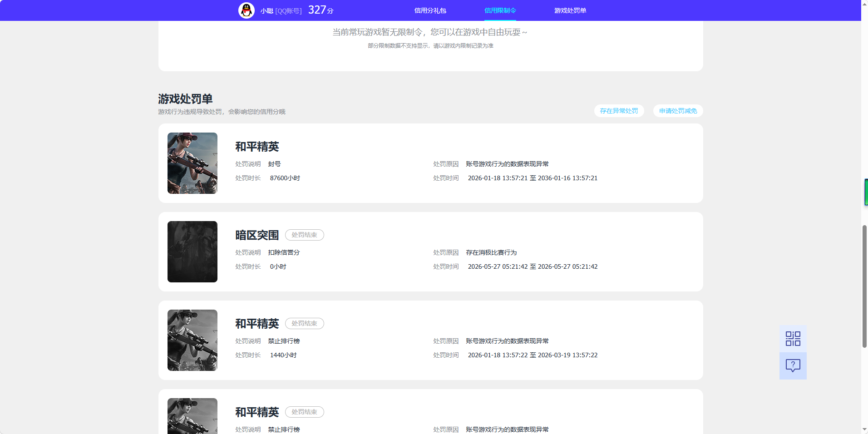The image size is (868, 434).
Task: Open the 和平精英 封号 card thumbnail
Action: [x=192, y=163]
